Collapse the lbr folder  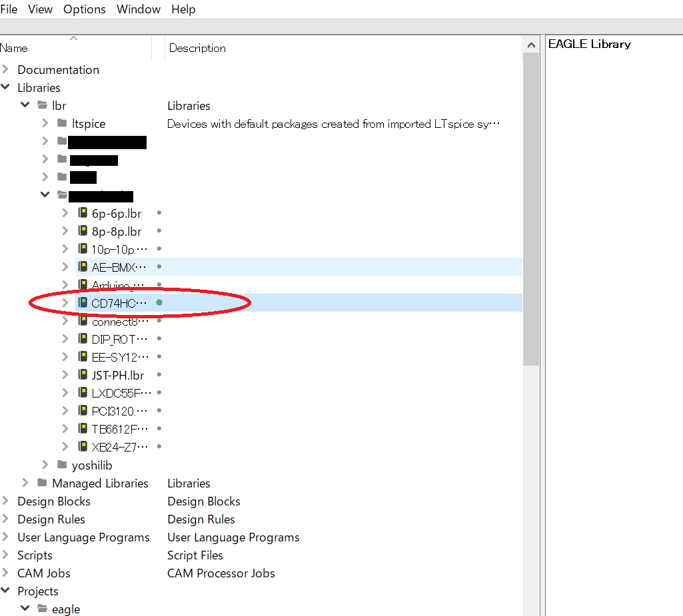coord(25,105)
